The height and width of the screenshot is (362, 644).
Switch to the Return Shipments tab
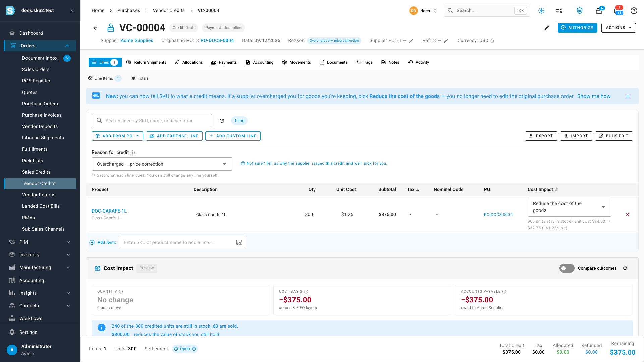[146, 62]
